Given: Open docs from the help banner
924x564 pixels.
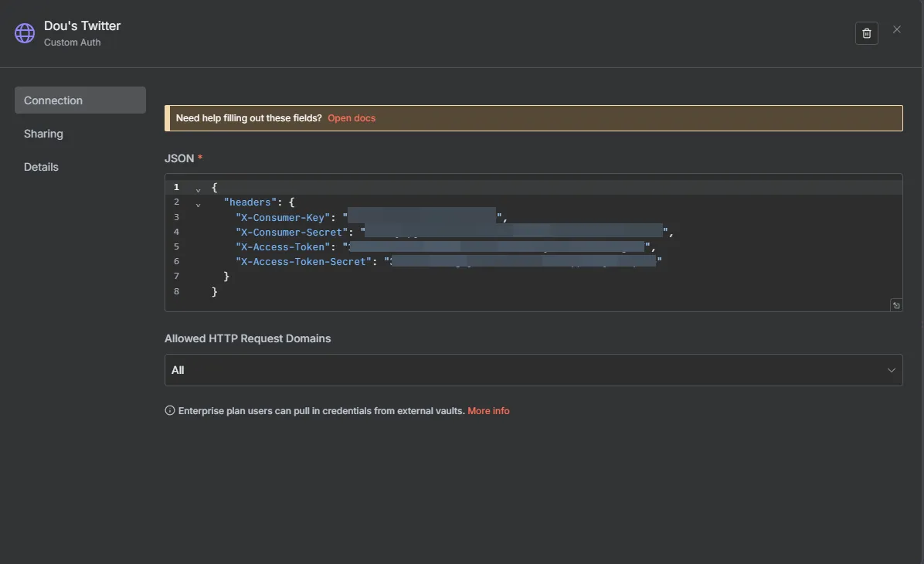Looking at the screenshot, I should click(x=352, y=117).
